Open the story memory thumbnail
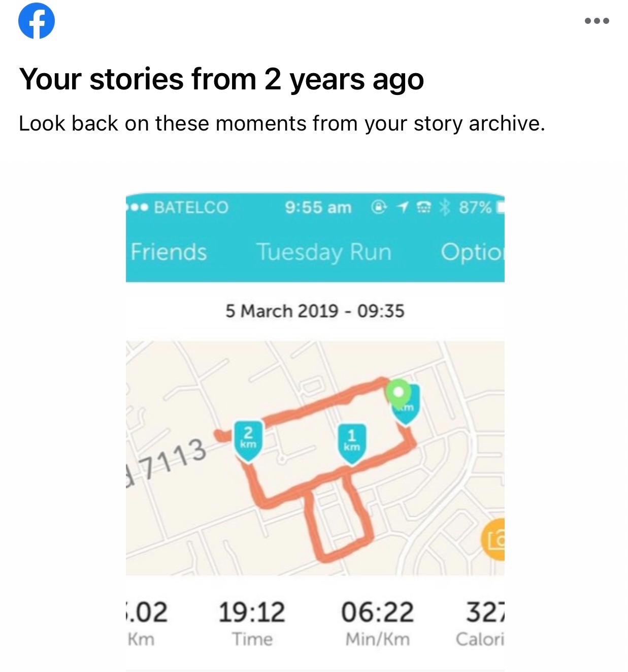The image size is (628, 672). pos(315,432)
